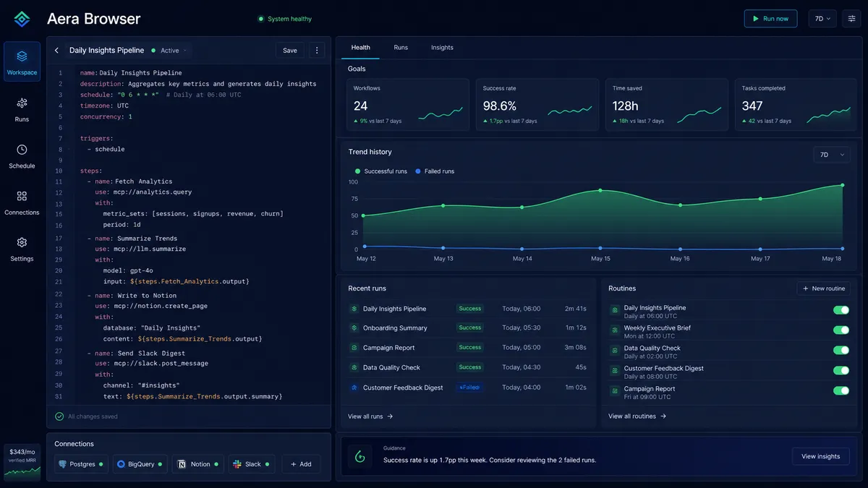Screen dimensions: 868x488
Task: Click the icon of Customer Feedback Digest run
Action: (x=354, y=388)
